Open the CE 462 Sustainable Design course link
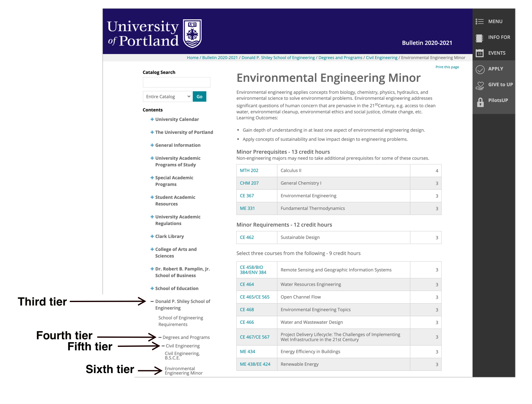 (247, 237)
